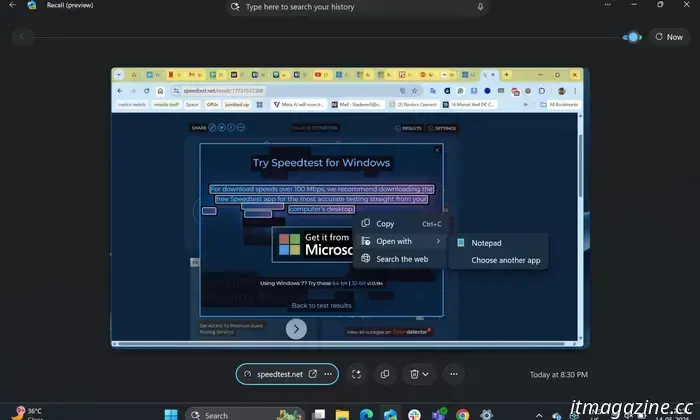700x420 pixels.
Task: Activate the Click to Do sparkle icon
Action: [x=356, y=374]
